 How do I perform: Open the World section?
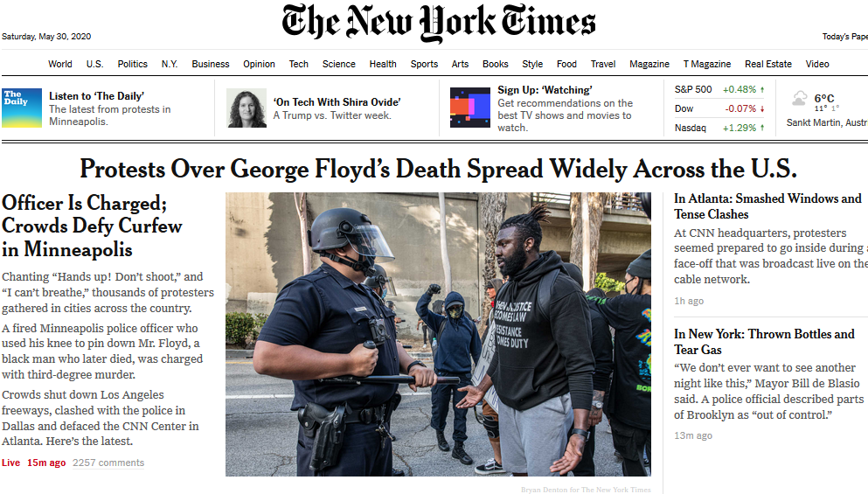pos(59,64)
